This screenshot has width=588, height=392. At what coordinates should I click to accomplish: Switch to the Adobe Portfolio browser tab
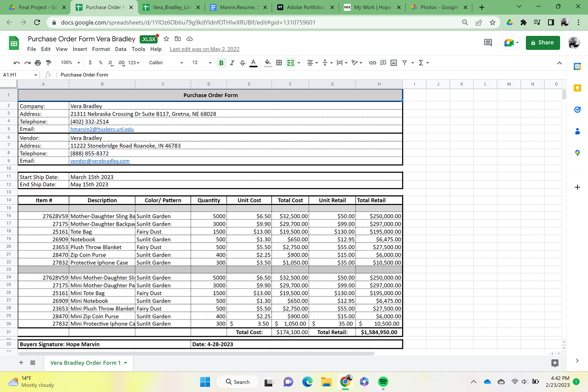[305, 7]
